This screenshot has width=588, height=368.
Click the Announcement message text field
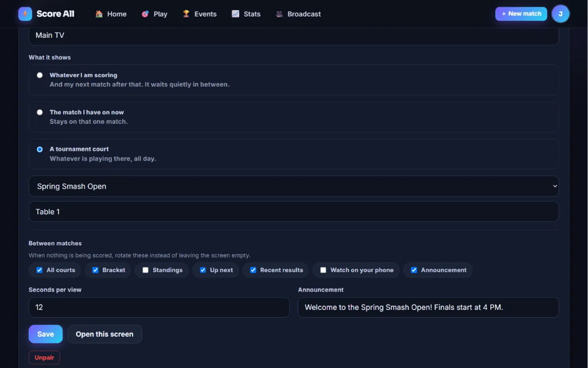coord(428,307)
